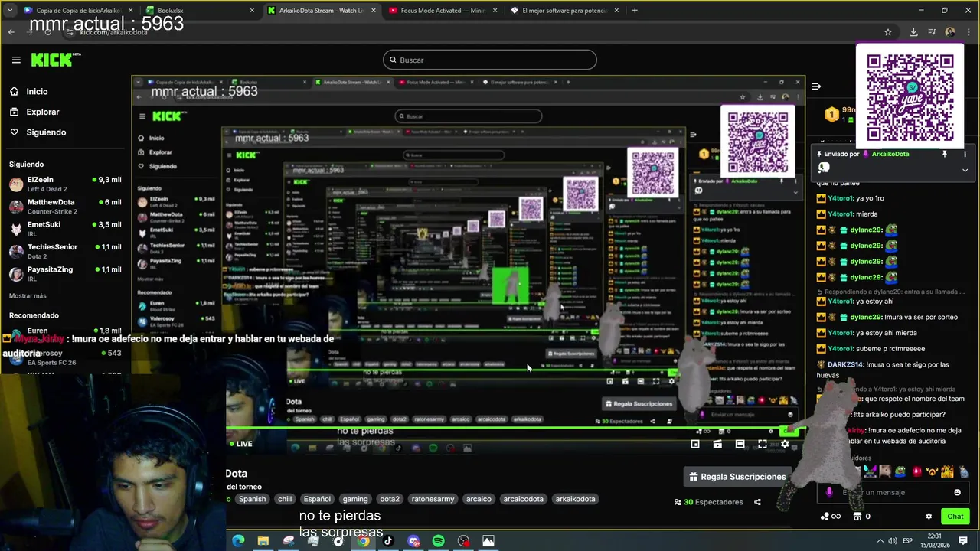
Task: Open Microsoft Edge from taskbar
Action: coord(238,541)
